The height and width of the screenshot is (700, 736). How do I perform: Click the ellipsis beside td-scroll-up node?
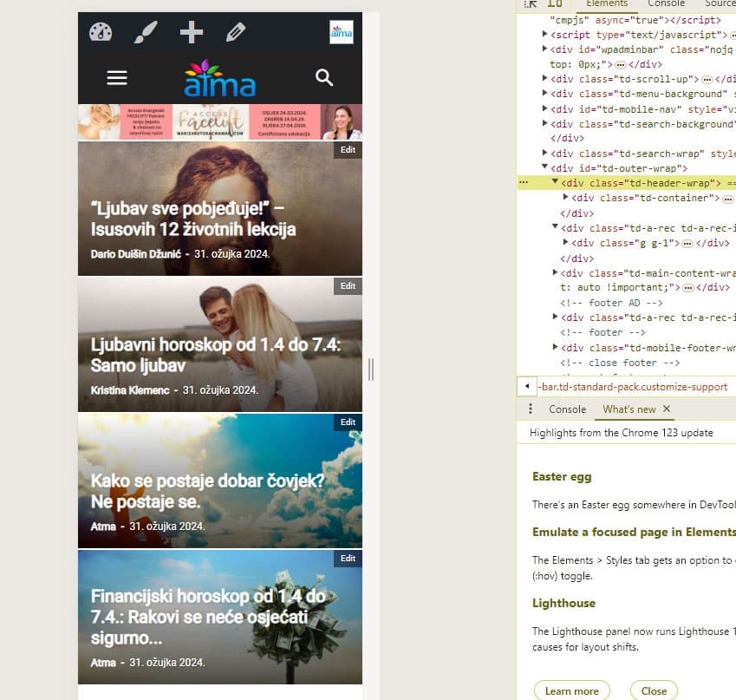pyautogui.click(x=707, y=80)
